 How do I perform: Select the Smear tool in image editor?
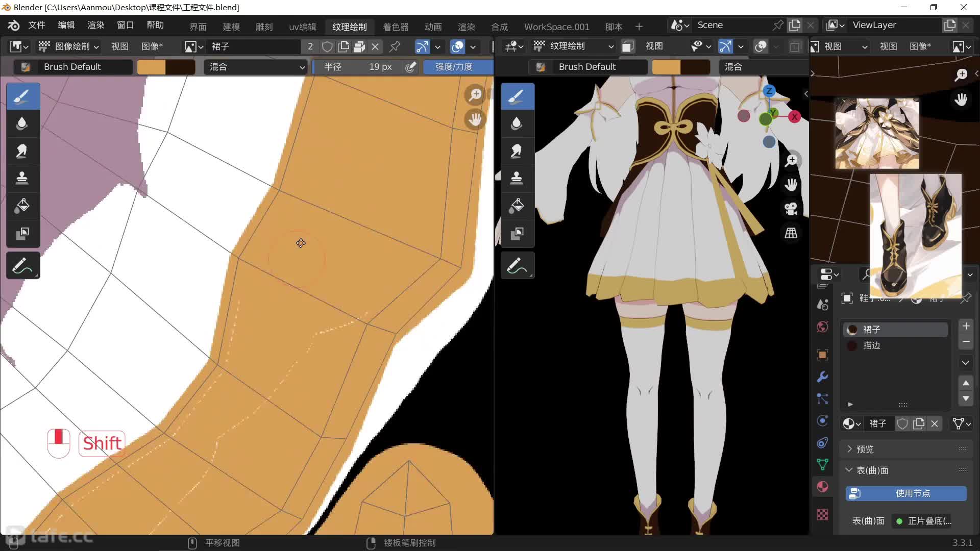pyautogui.click(x=22, y=151)
